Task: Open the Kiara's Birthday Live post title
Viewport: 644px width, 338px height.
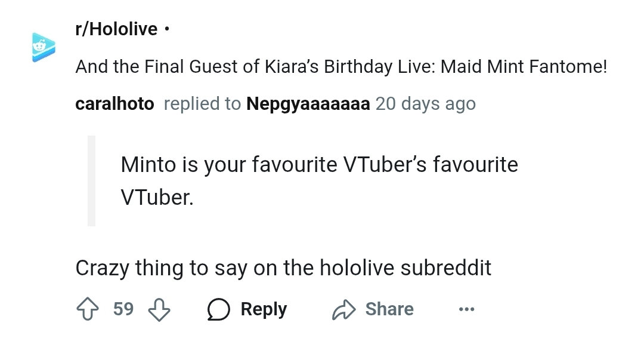Action: (x=340, y=66)
